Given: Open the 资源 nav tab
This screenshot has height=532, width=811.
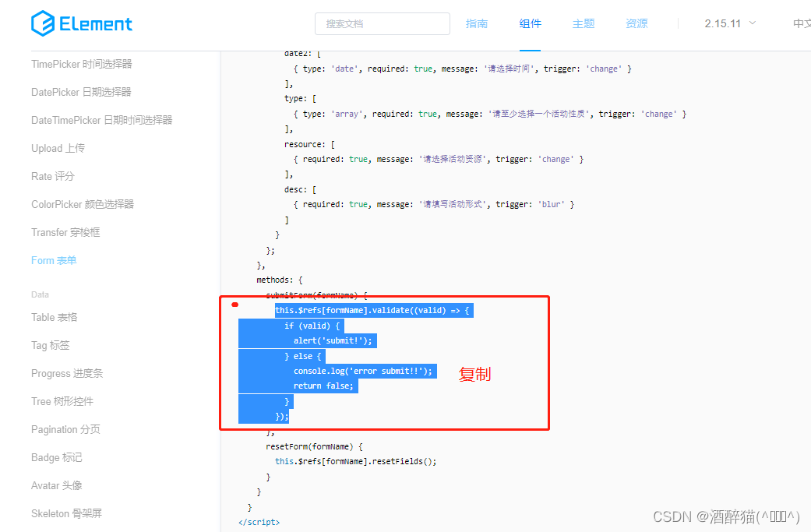Looking at the screenshot, I should tap(636, 24).
